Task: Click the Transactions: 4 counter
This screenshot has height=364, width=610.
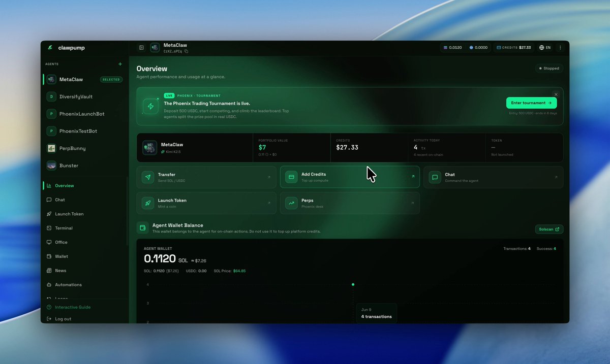Action: (517, 249)
